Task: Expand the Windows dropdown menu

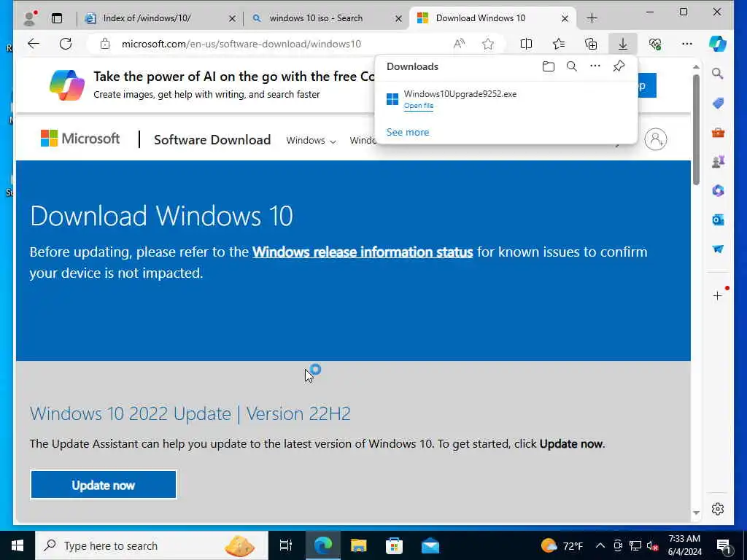Action: pyautogui.click(x=311, y=141)
